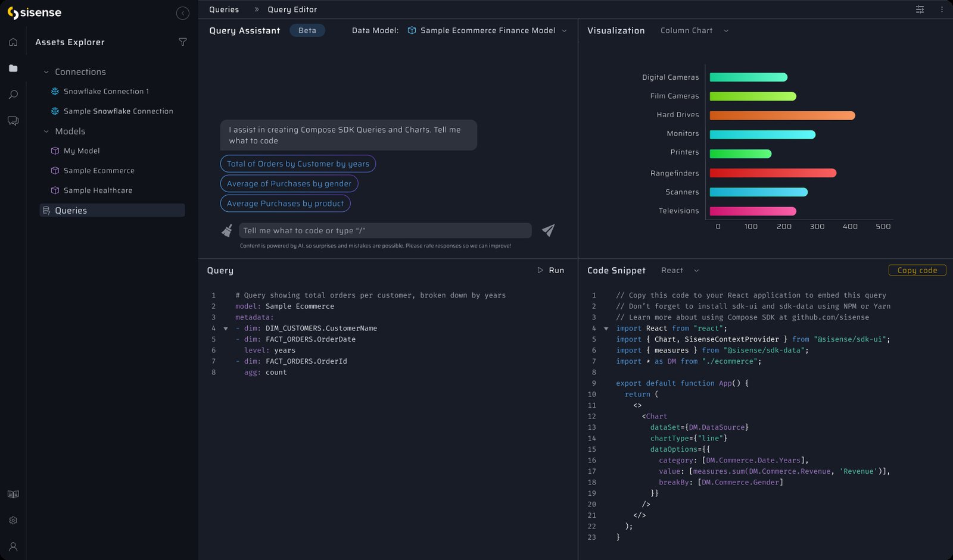Collapse the sidebar with the arrow button
Viewport: 953px width, 560px height.
click(183, 13)
